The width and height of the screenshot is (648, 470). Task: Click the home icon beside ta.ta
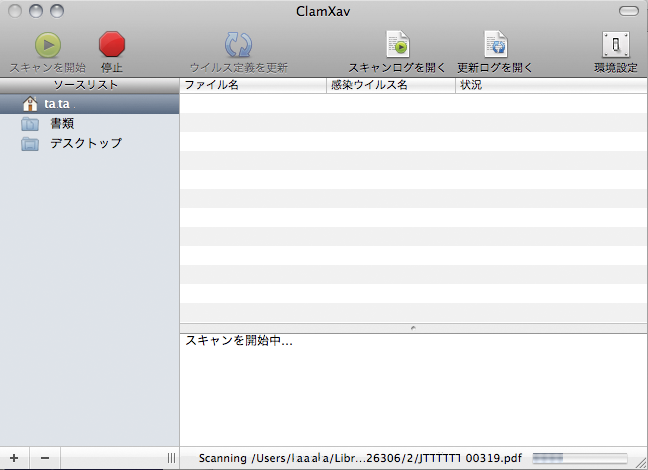pos(30,103)
